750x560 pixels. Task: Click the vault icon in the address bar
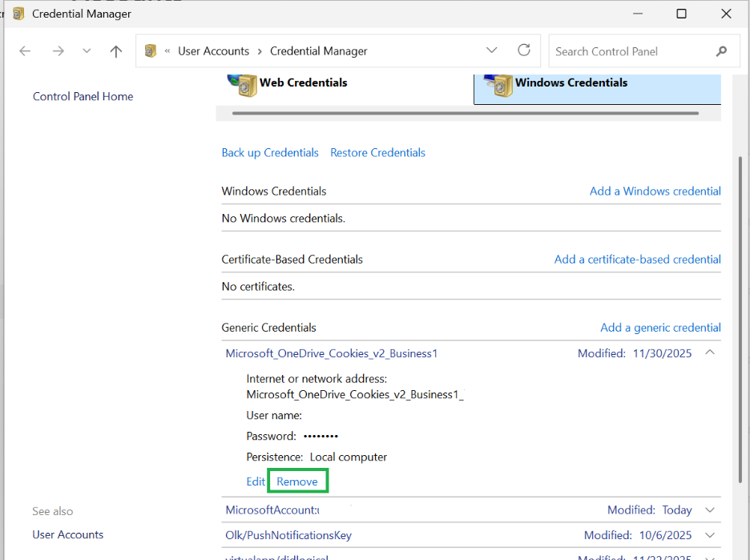click(150, 50)
